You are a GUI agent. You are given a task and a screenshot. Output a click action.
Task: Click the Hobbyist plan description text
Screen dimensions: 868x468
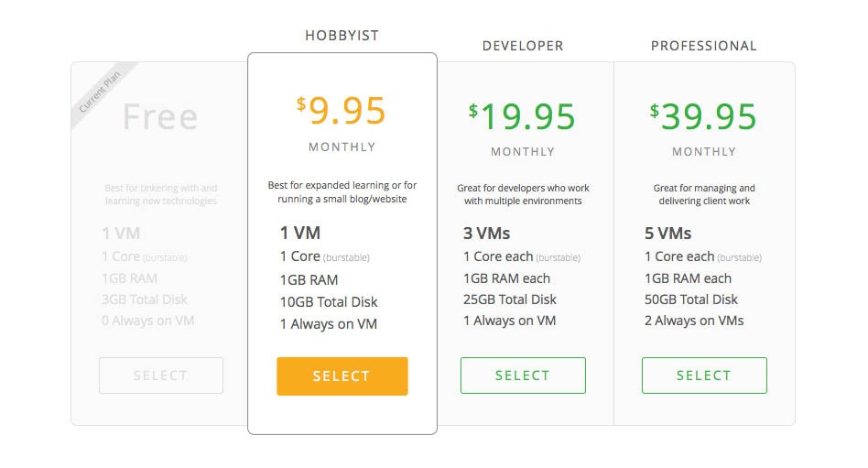click(342, 192)
